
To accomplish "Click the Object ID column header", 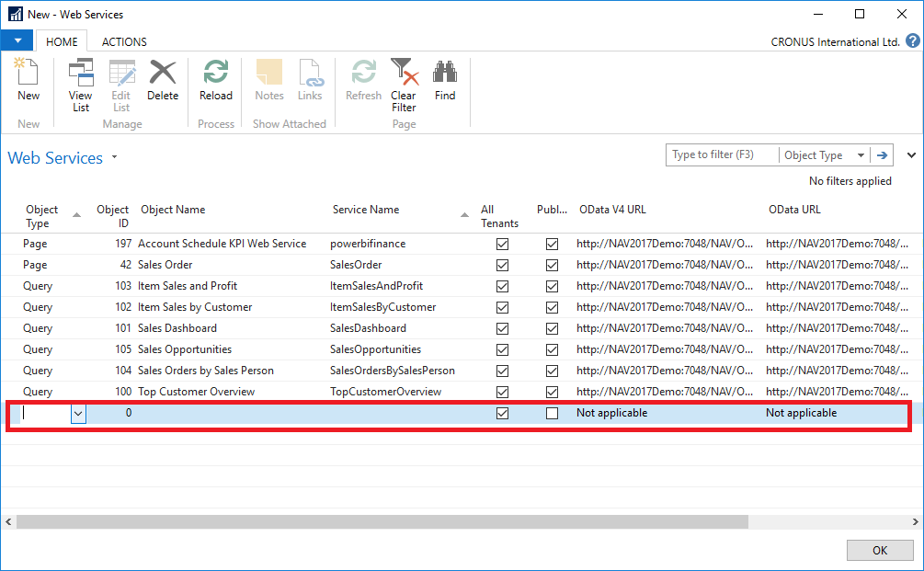I will [x=112, y=216].
